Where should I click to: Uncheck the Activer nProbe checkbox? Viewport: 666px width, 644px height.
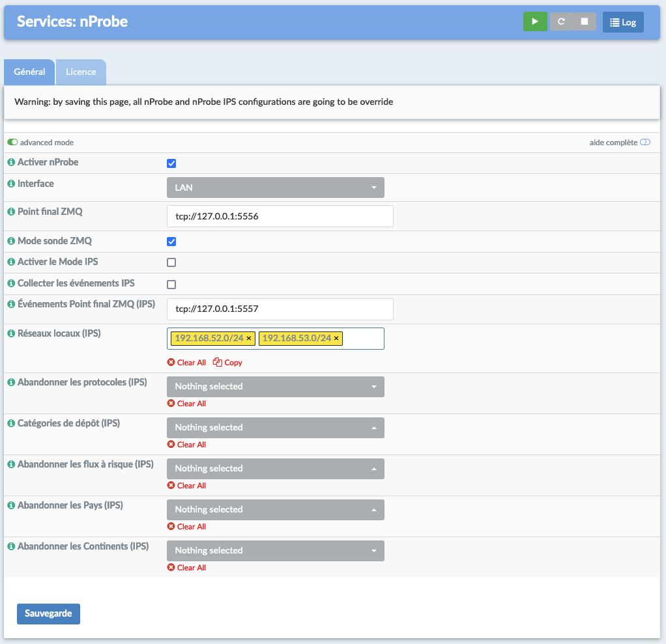pyautogui.click(x=171, y=163)
